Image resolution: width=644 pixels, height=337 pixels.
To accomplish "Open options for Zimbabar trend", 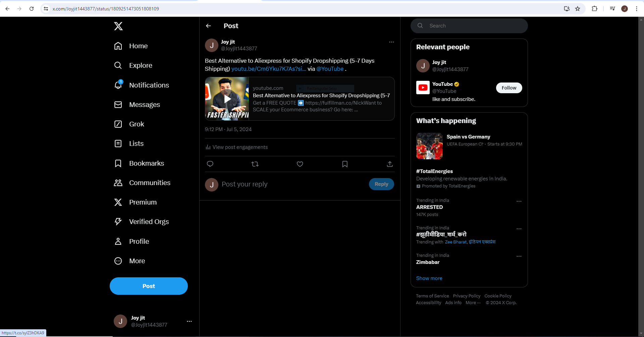I will pyautogui.click(x=519, y=256).
